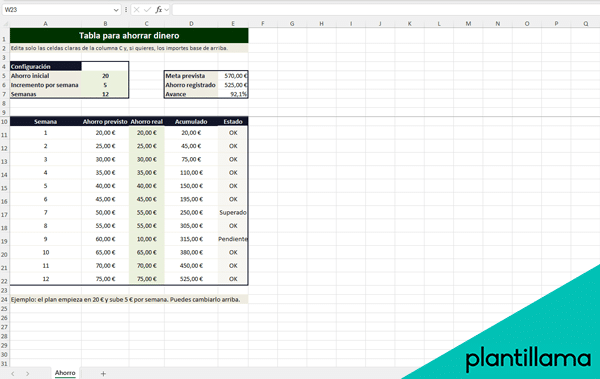Select Semanas value 12
The height and width of the screenshot is (379, 600).
tap(105, 94)
